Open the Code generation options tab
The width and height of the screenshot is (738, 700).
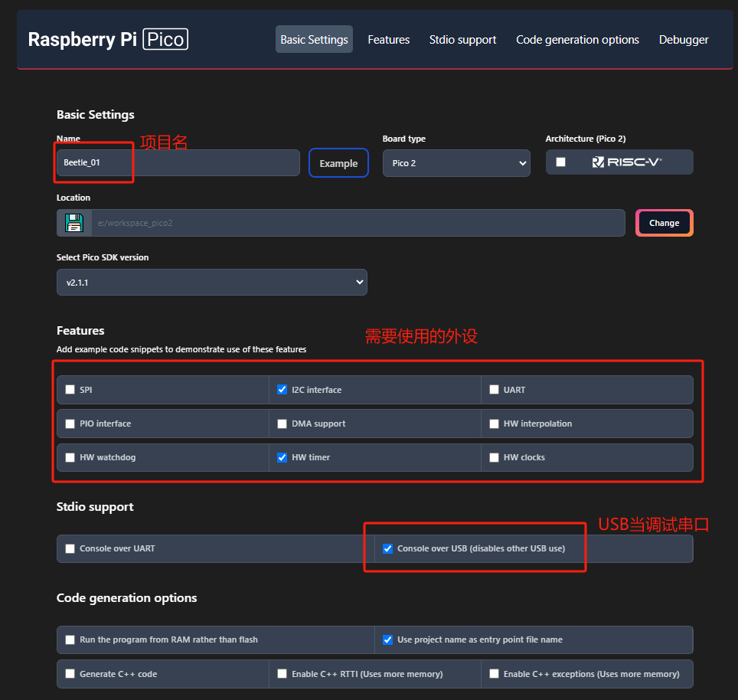577,40
